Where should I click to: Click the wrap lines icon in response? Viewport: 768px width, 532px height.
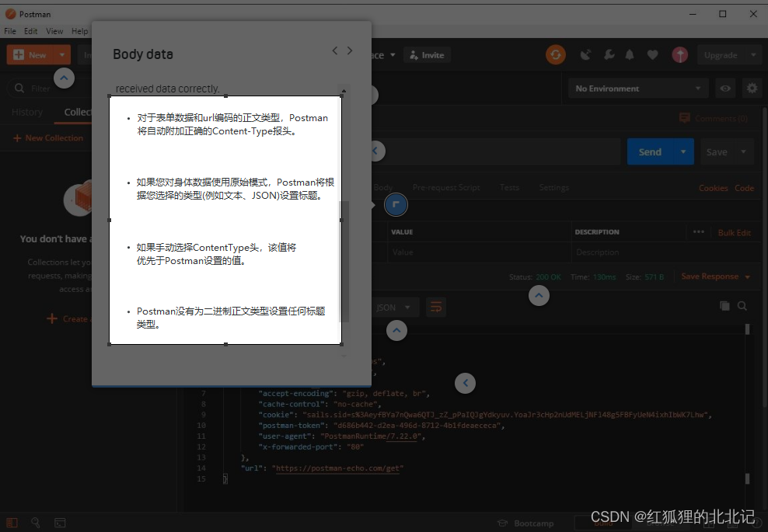tap(436, 308)
